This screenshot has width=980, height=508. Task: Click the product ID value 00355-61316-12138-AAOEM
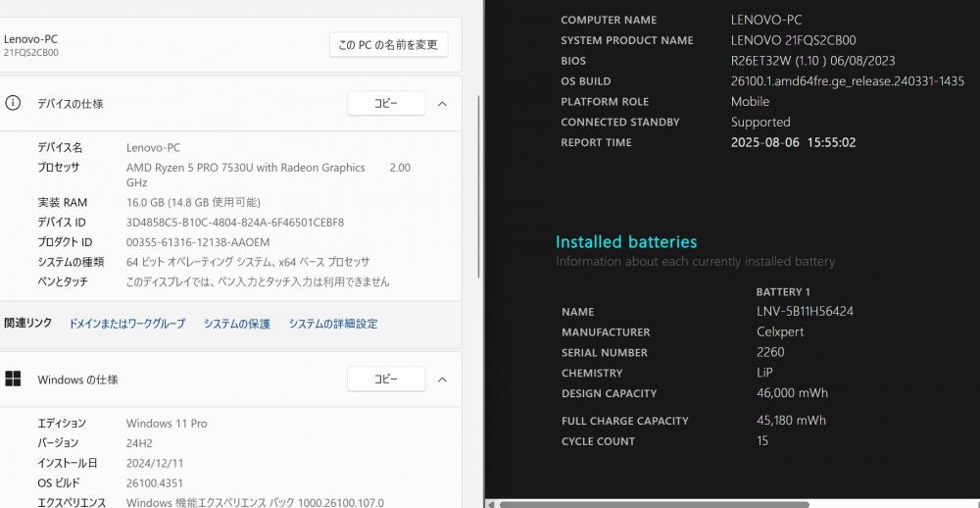[x=198, y=243]
